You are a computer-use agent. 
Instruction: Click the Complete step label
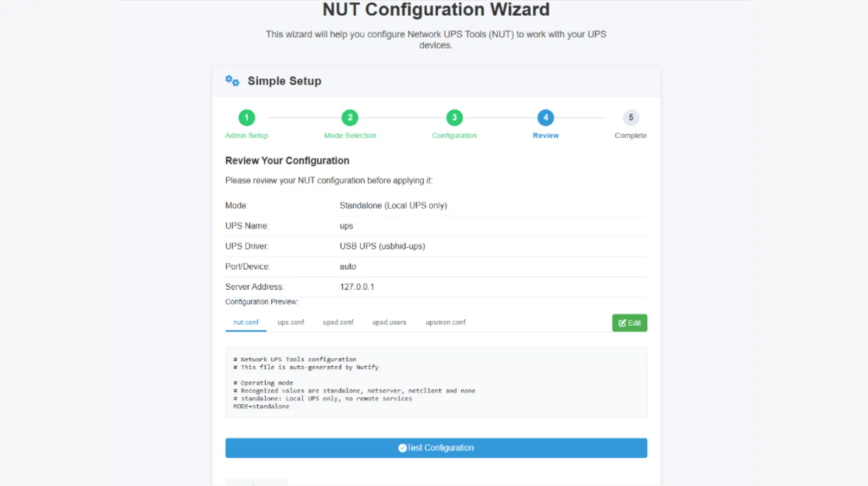[630, 136]
